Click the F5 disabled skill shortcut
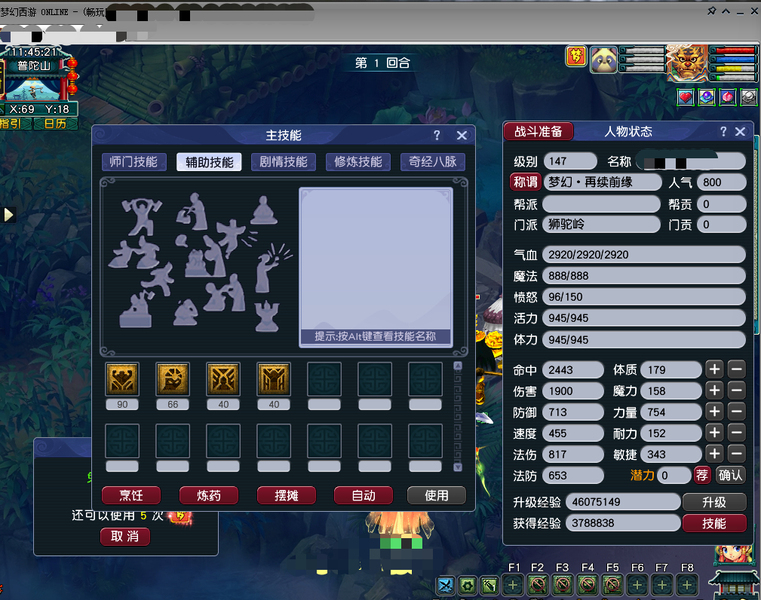 (612, 585)
